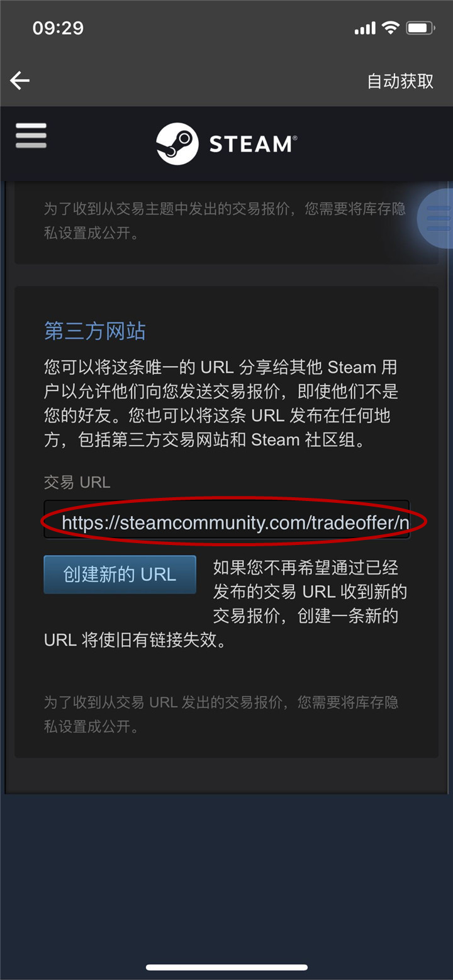Image resolution: width=453 pixels, height=980 pixels.
Task: Tap the grey inventory privacy note below button
Action: pyautogui.click(x=221, y=714)
